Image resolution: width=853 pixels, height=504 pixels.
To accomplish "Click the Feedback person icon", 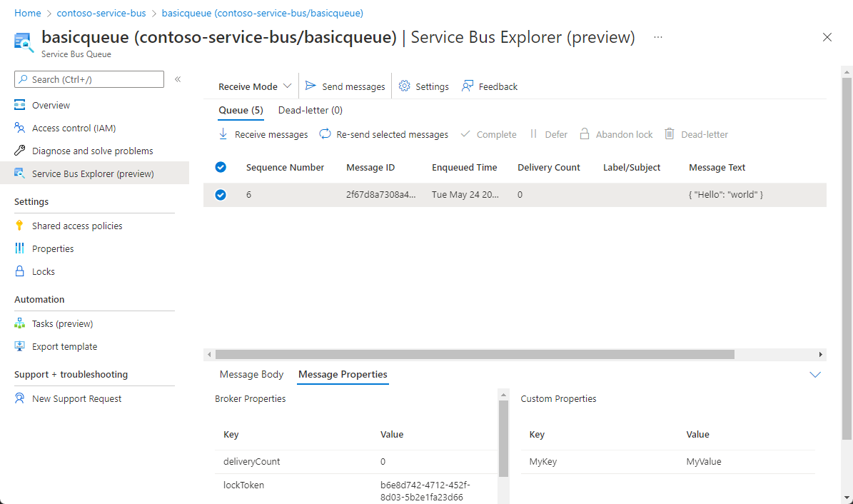I will (x=468, y=86).
